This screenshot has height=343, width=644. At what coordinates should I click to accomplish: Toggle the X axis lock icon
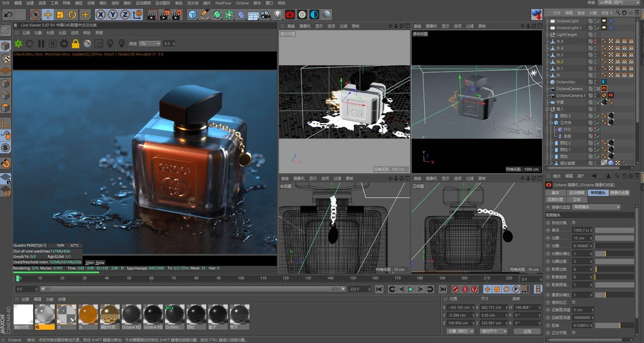(x=101, y=14)
